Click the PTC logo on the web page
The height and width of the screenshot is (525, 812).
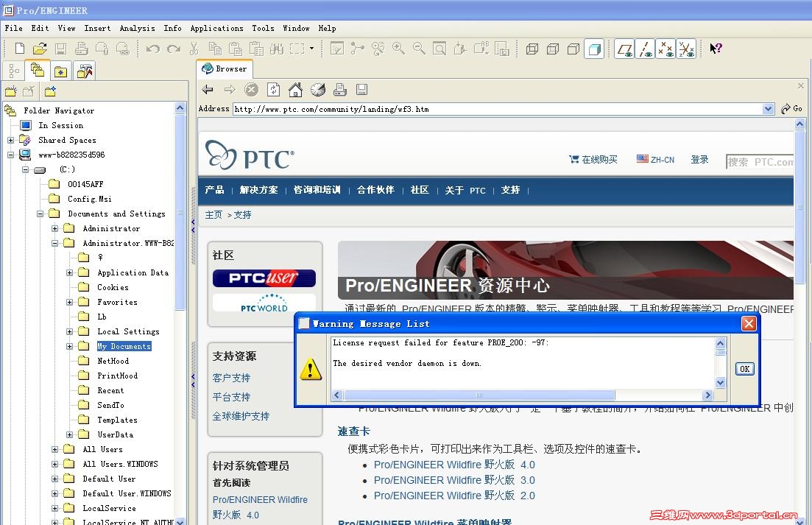(250, 155)
